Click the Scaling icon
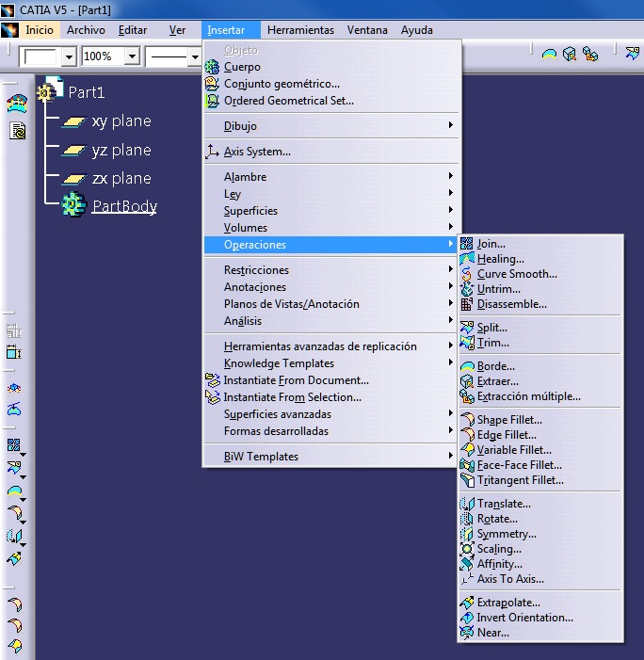The width and height of the screenshot is (644, 660). pos(466,549)
